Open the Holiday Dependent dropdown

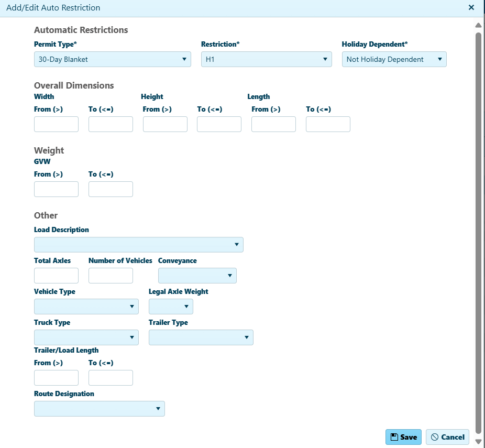[x=394, y=59]
